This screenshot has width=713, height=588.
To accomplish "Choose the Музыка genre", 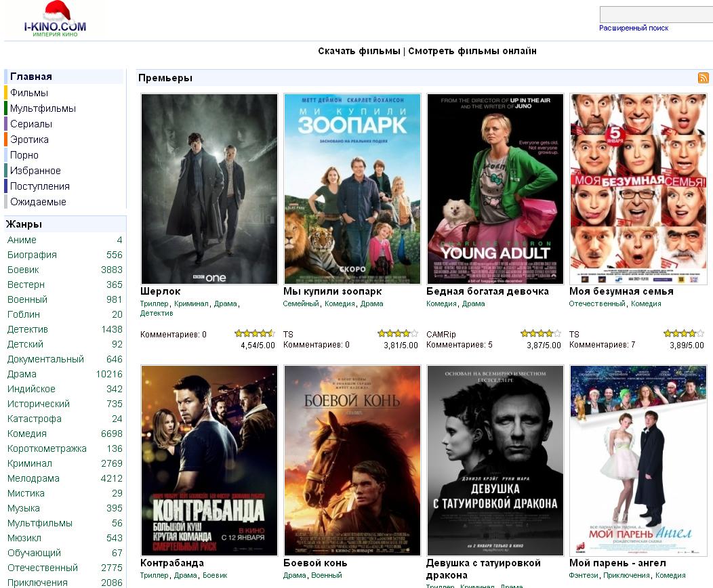I will 24,509.
